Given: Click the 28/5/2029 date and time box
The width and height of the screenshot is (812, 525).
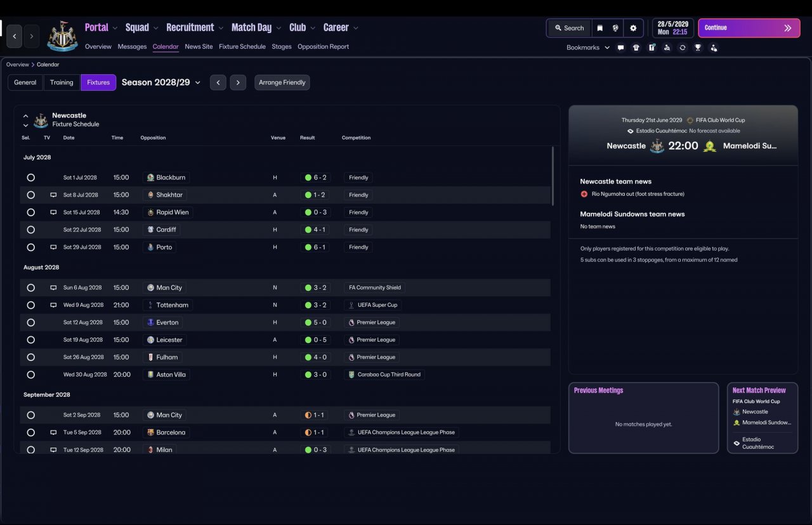Looking at the screenshot, I should click(673, 28).
